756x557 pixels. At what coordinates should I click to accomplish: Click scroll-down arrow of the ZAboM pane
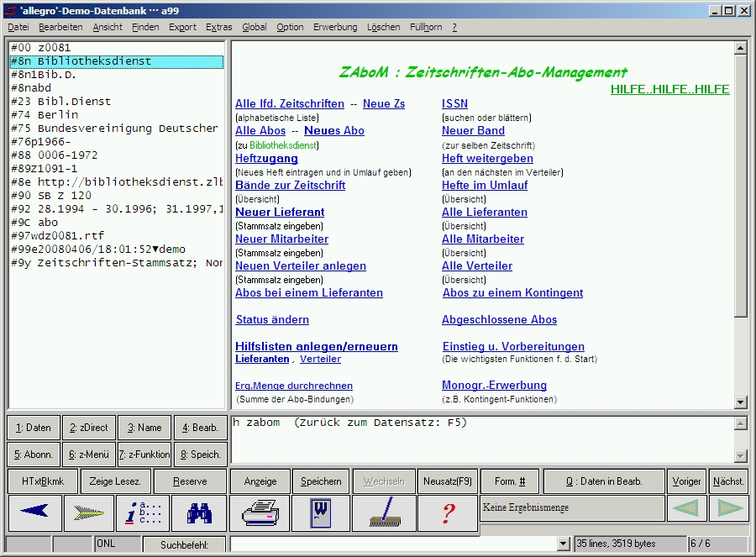740,402
